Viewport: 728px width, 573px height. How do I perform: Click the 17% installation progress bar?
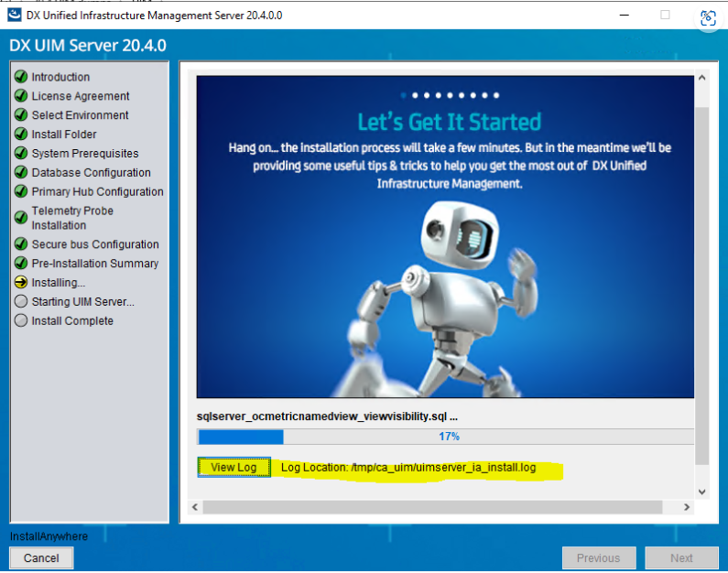(445, 437)
